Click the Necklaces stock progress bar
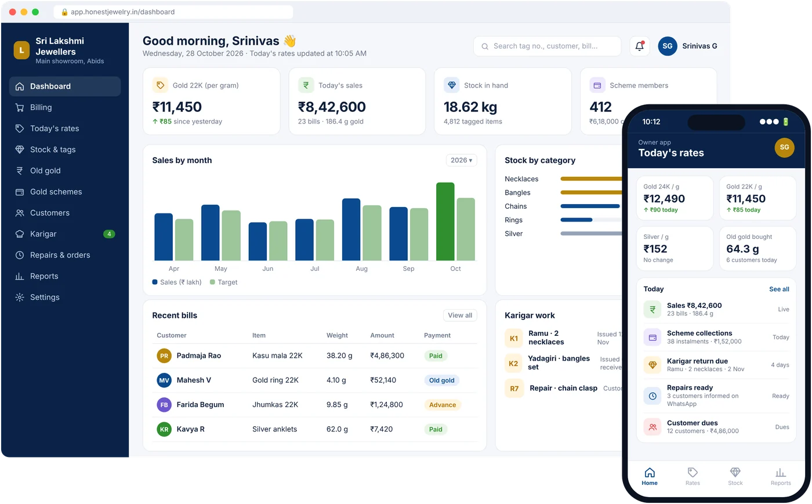 [592, 179]
